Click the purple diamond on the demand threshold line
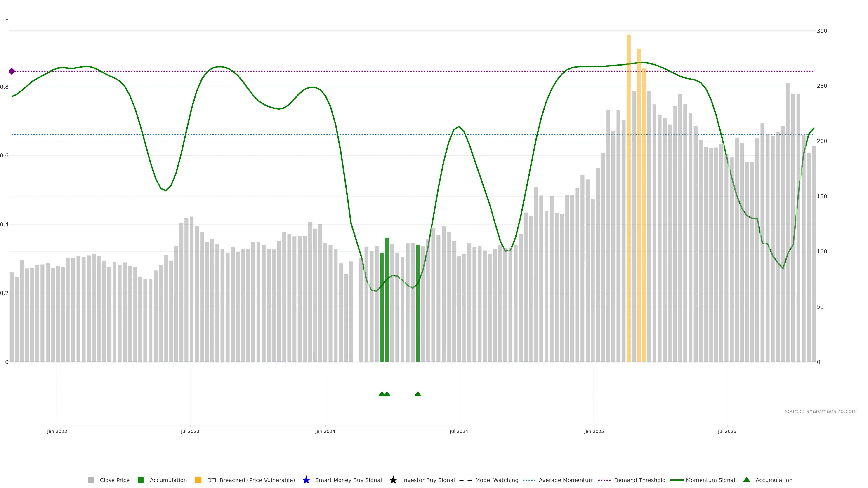This screenshot has height=488, width=868. [12, 71]
